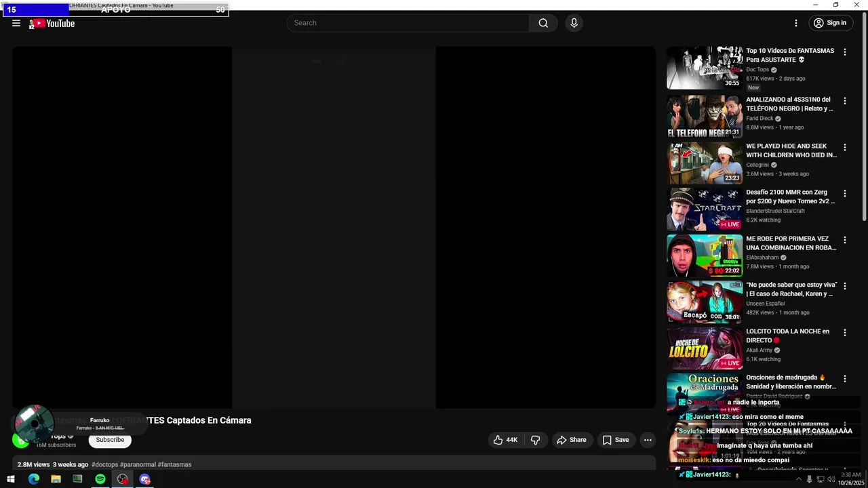The height and width of the screenshot is (488, 868).
Task: Open Top 10 Videos De FANTASMAS thumbnail
Action: (x=705, y=68)
